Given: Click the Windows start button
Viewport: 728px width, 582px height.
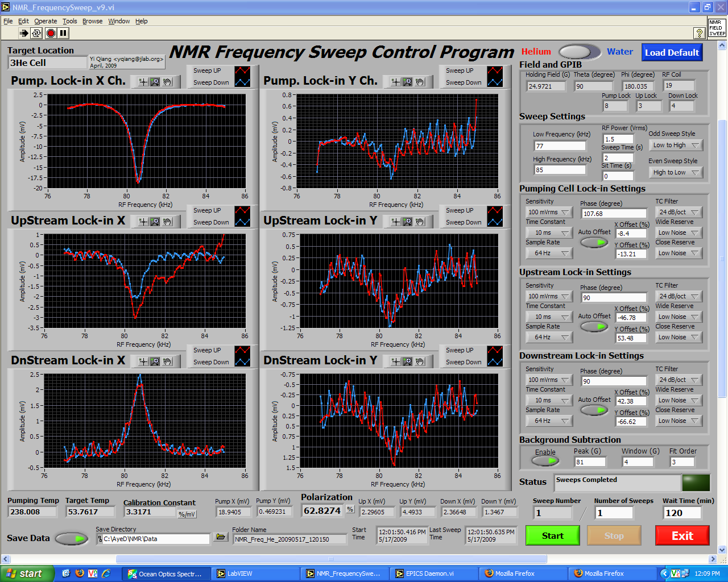Looking at the screenshot, I should click(x=26, y=573).
